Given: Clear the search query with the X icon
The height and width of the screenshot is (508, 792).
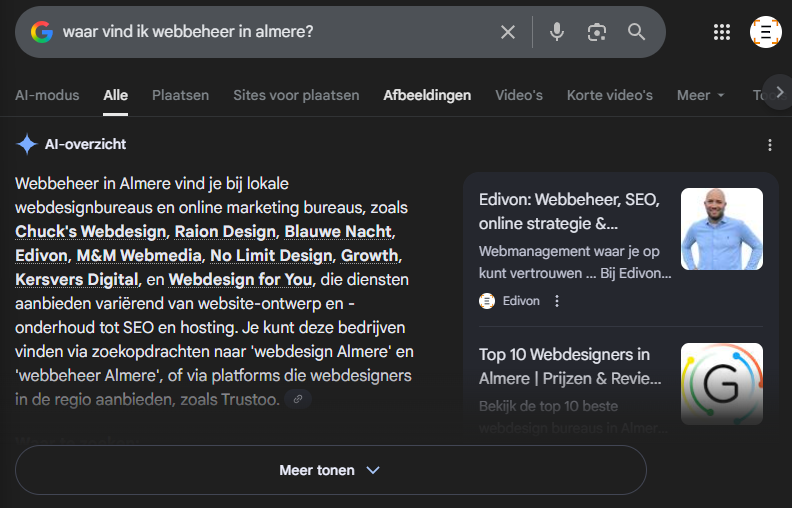Looking at the screenshot, I should point(508,32).
